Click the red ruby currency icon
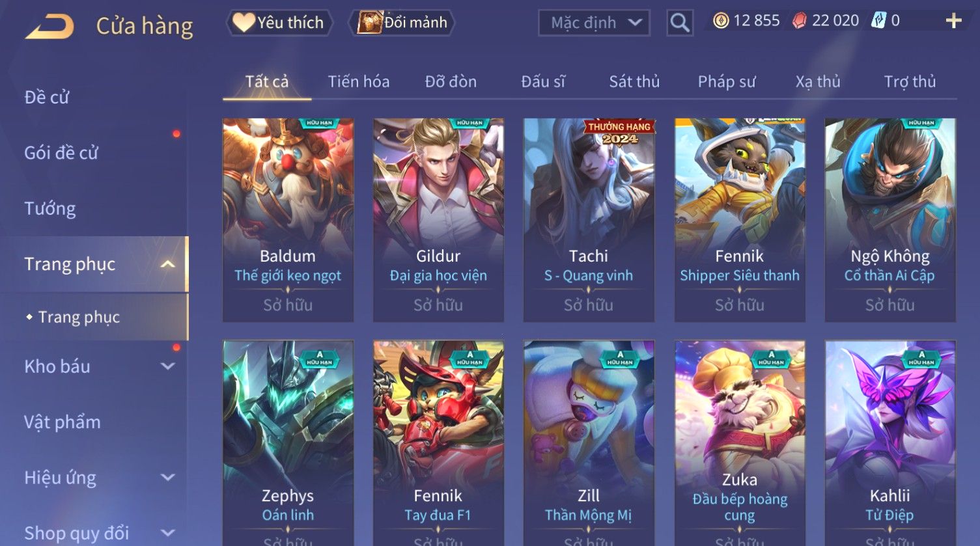980x546 pixels. click(799, 21)
